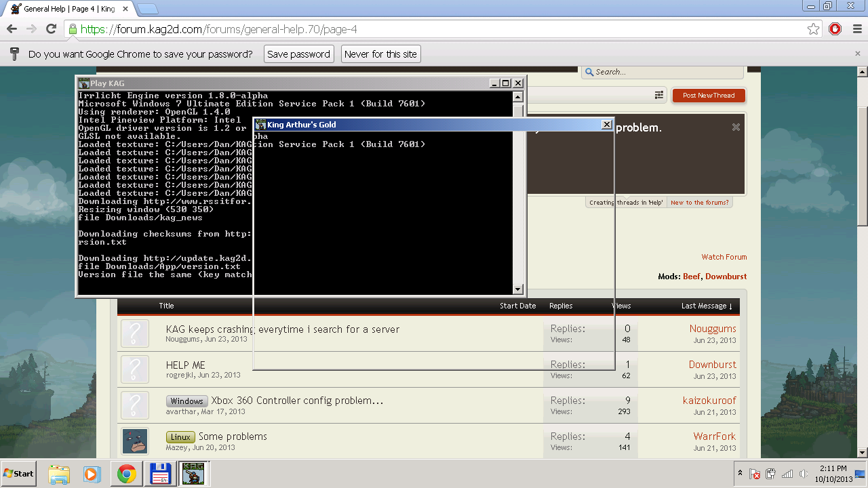Dismiss the save password bar
The image size is (868, 488).
pos(858,54)
